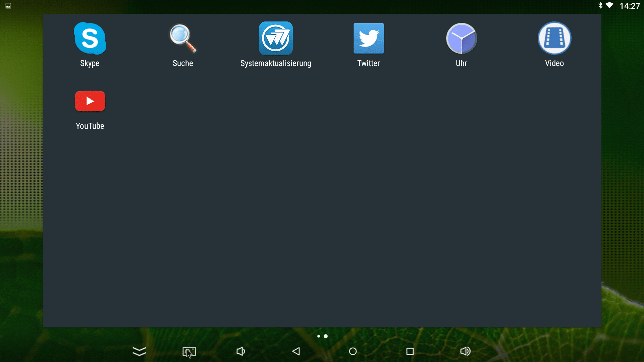Viewport: 644px width, 362px height.
Task: Click the Bluetooth status icon
Action: click(600, 6)
